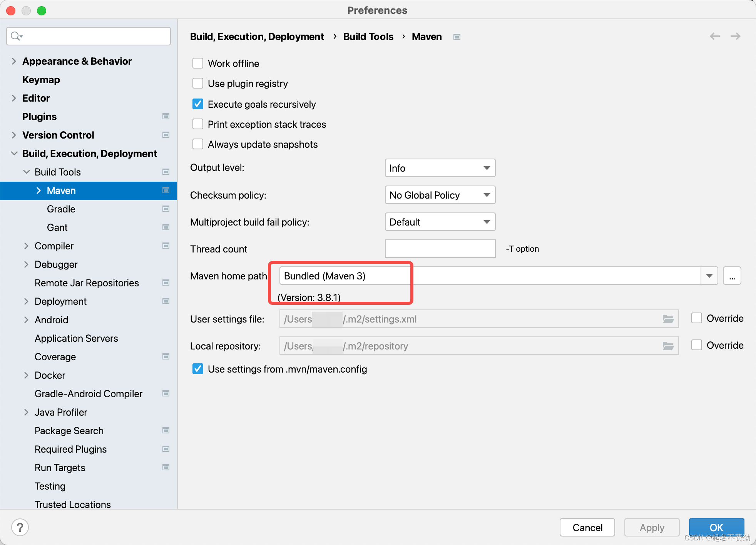Click the back navigation arrow
Screen dimensions: 756x545
point(715,36)
